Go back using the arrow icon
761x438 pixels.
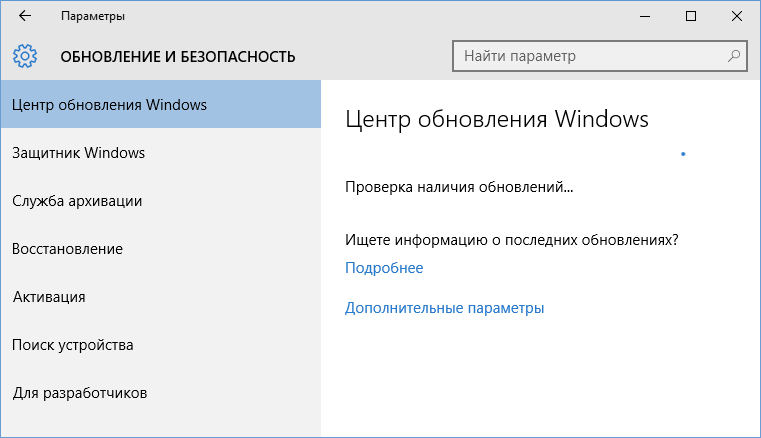click(x=25, y=16)
